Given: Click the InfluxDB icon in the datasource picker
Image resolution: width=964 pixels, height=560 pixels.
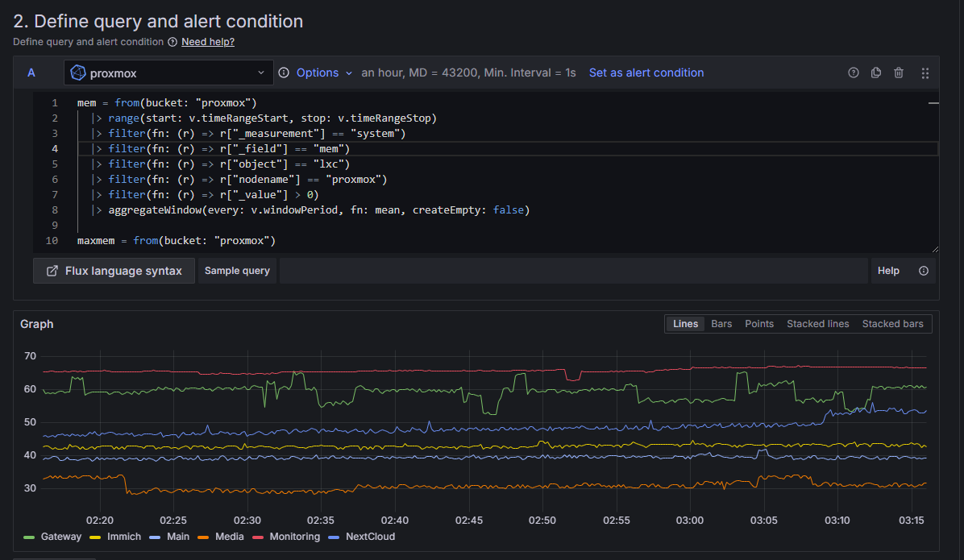Looking at the screenshot, I should (x=78, y=72).
